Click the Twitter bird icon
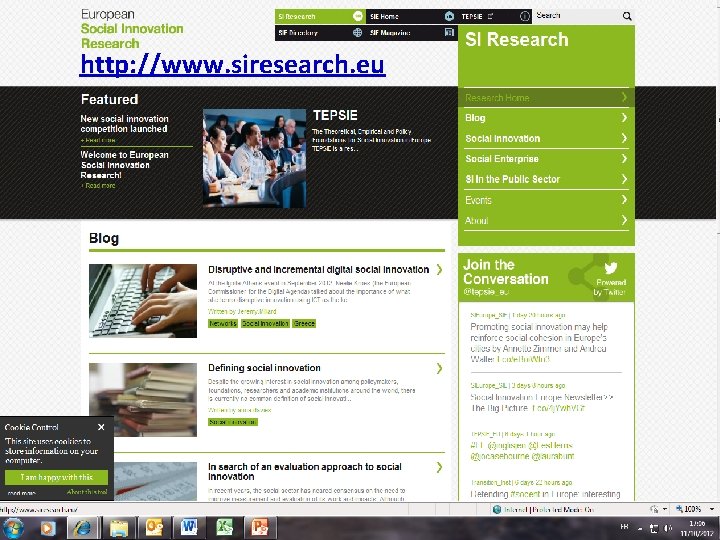This screenshot has width=720, height=540. [x=610, y=267]
